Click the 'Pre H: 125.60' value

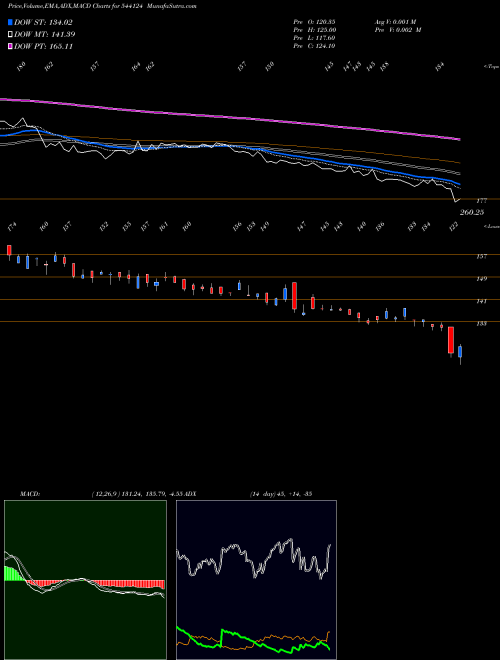click(x=314, y=30)
